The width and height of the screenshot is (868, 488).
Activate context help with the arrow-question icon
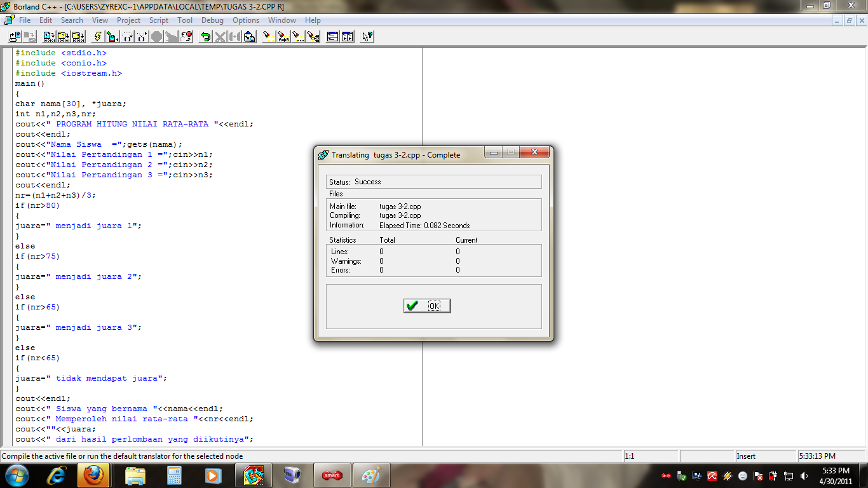pyautogui.click(x=367, y=36)
